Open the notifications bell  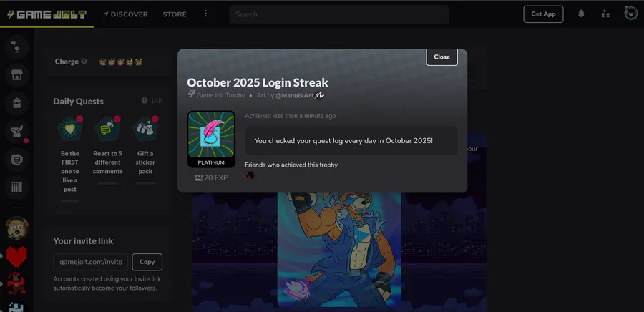[x=581, y=14]
